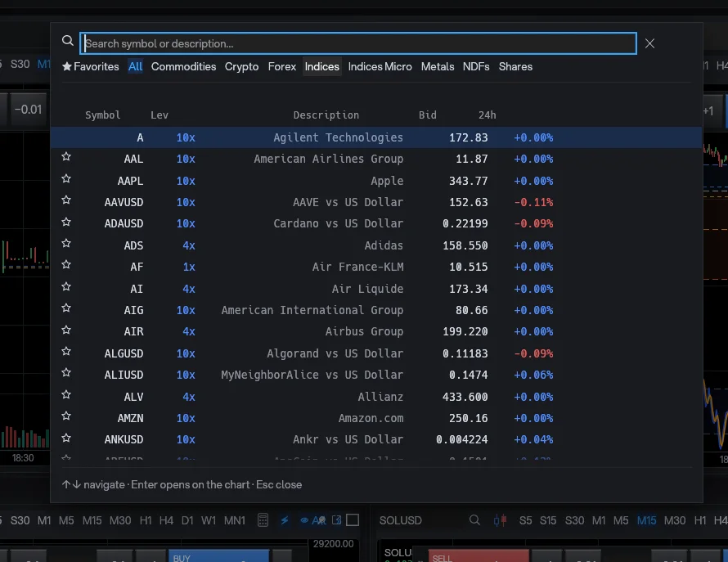This screenshot has width=728, height=562.
Task: Click the AAVUSD change -0.11%
Action: pos(533,202)
